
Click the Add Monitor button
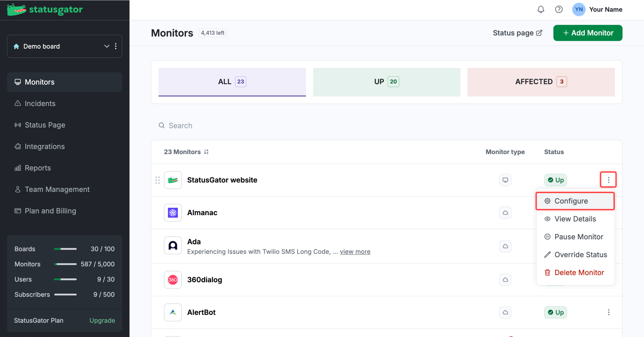click(588, 33)
